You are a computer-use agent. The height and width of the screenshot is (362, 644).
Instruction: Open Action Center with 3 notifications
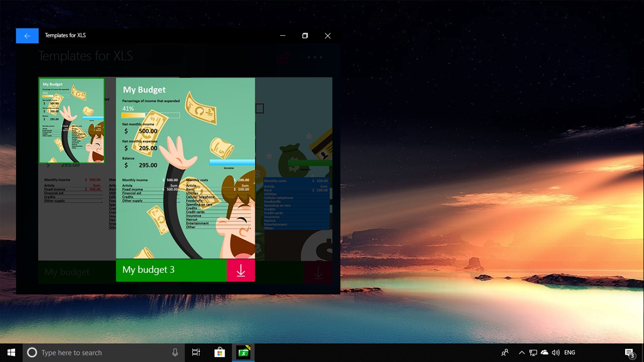(629, 352)
